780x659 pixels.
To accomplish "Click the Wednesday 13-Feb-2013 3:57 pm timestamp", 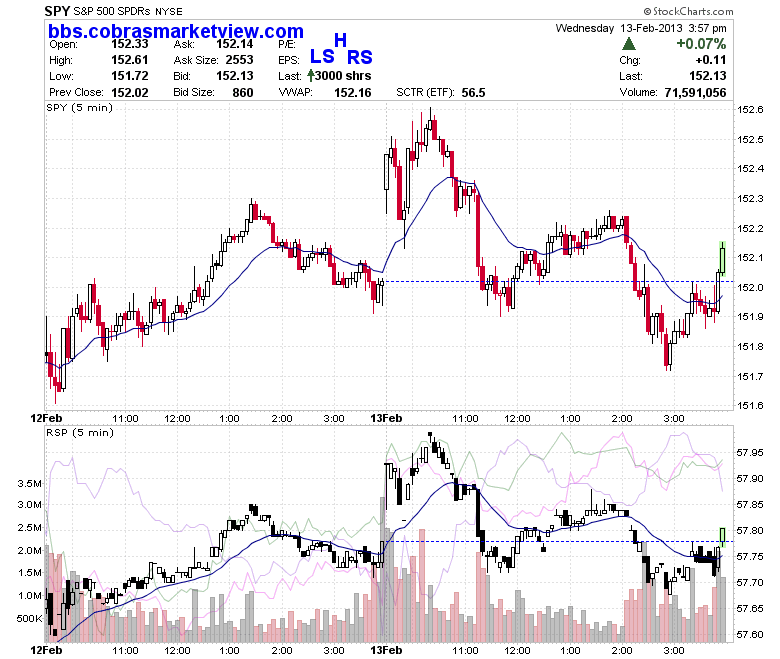I will coord(641,28).
